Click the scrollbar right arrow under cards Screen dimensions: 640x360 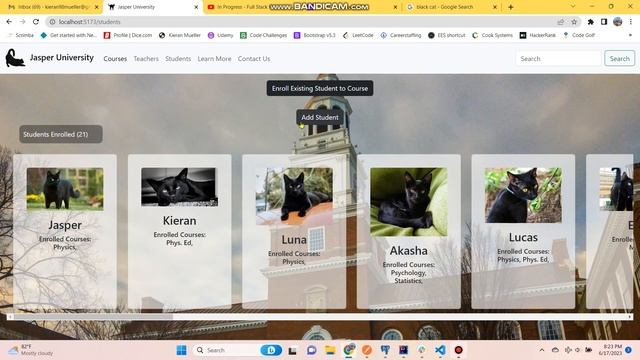pos(630,316)
